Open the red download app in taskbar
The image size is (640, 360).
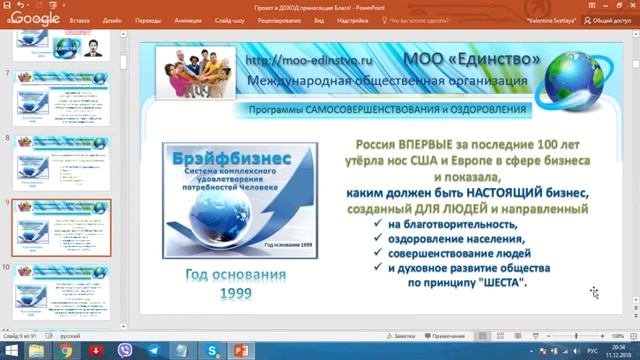(96, 351)
